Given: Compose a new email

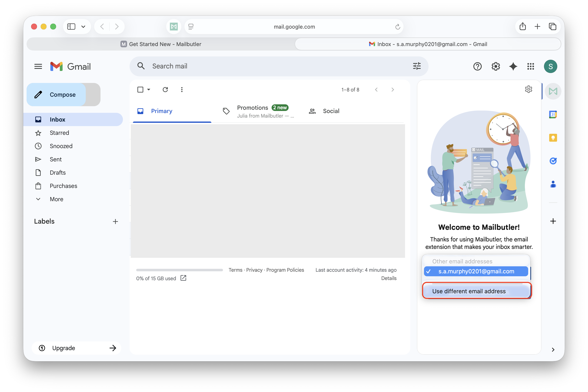Looking at the screenshot, I should (56, 95).
